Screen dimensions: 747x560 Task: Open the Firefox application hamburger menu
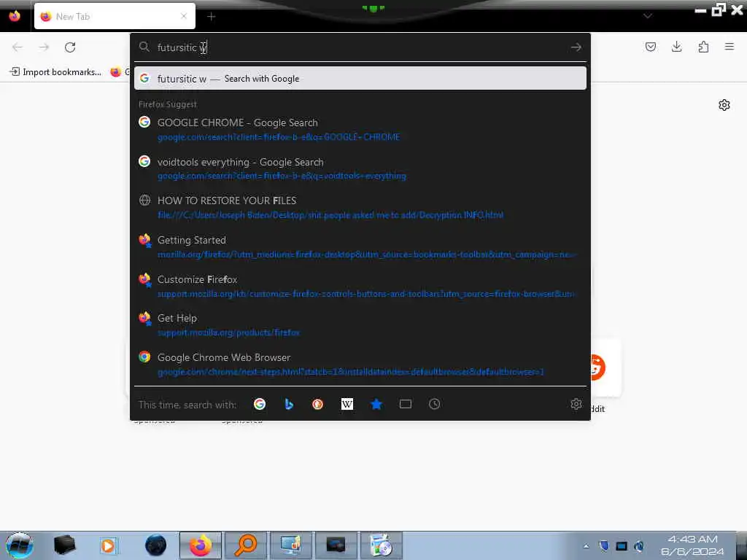[x=729, y=47]
